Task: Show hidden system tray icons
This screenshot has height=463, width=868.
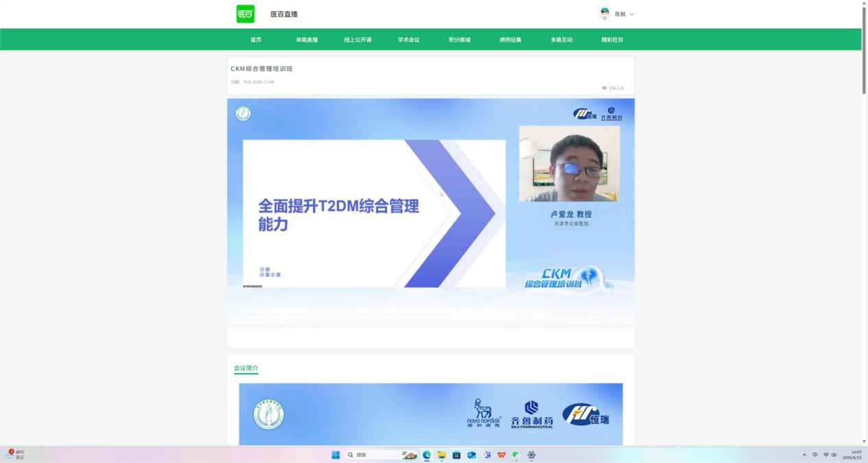Action: (804, 455)
